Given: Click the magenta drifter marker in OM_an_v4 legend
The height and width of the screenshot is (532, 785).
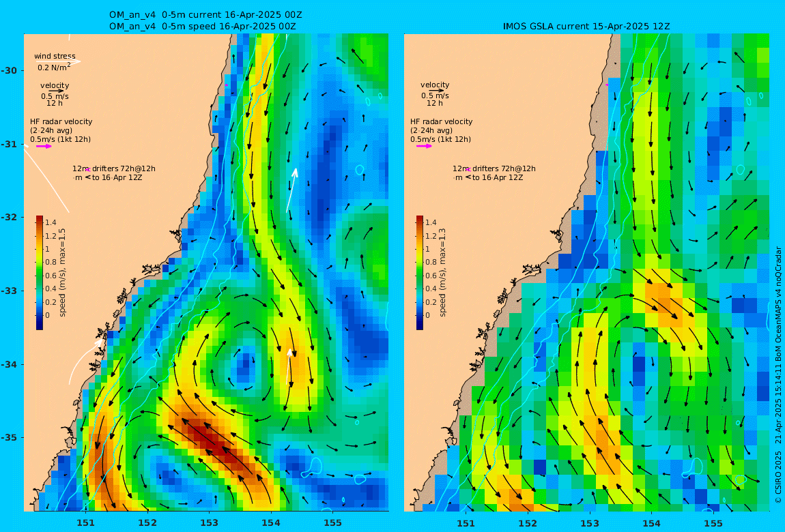Looking at the screenshot, I should point(87,170).
